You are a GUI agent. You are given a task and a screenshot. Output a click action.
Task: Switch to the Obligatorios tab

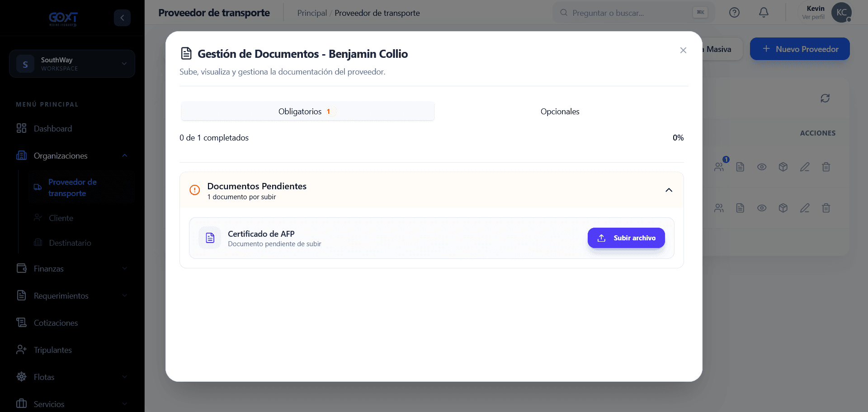[x=307, y=112]
